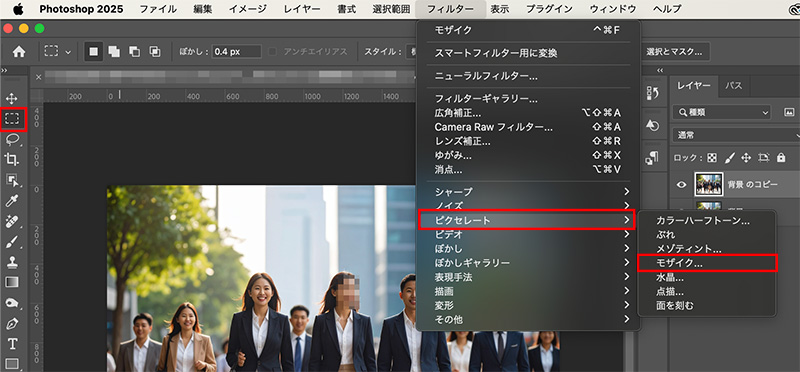Open the Apple menu
This screenshot has height=372, width=800.
(x=18, y=9)
